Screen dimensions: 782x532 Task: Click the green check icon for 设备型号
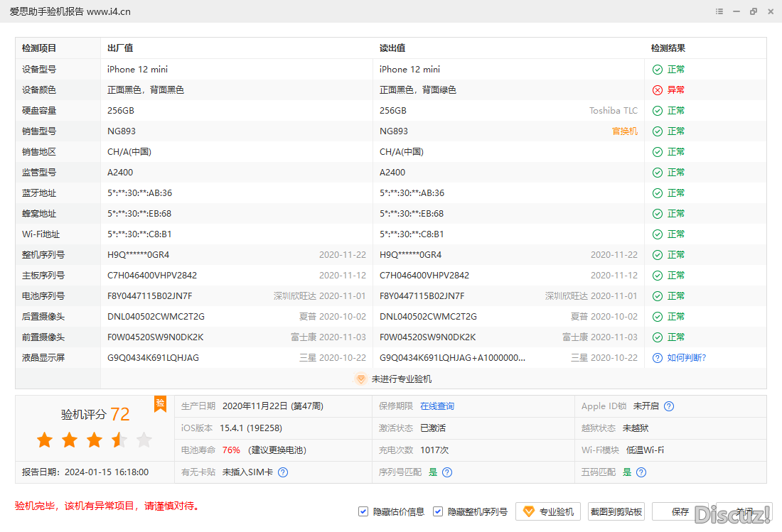658,70
